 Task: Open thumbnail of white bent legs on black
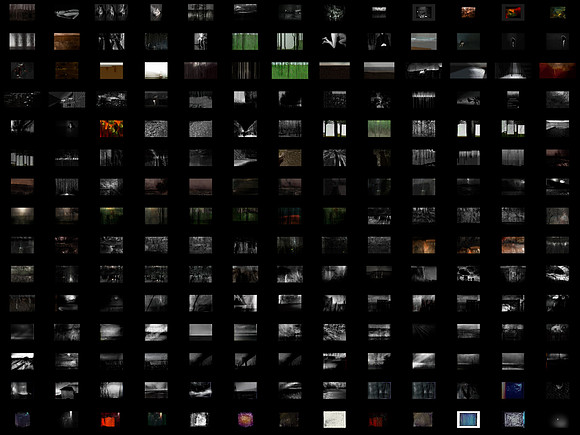click(334, 41)
